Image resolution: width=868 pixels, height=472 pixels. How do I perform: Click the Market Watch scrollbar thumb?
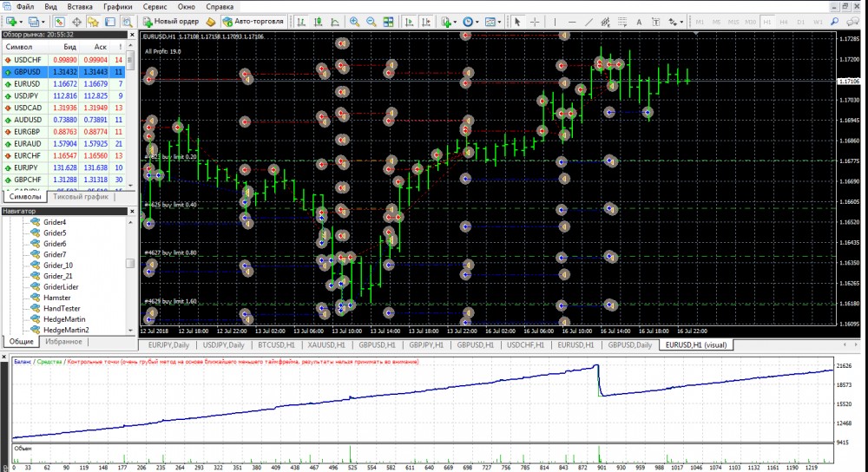pyautogui.click(x=130, y=61)
